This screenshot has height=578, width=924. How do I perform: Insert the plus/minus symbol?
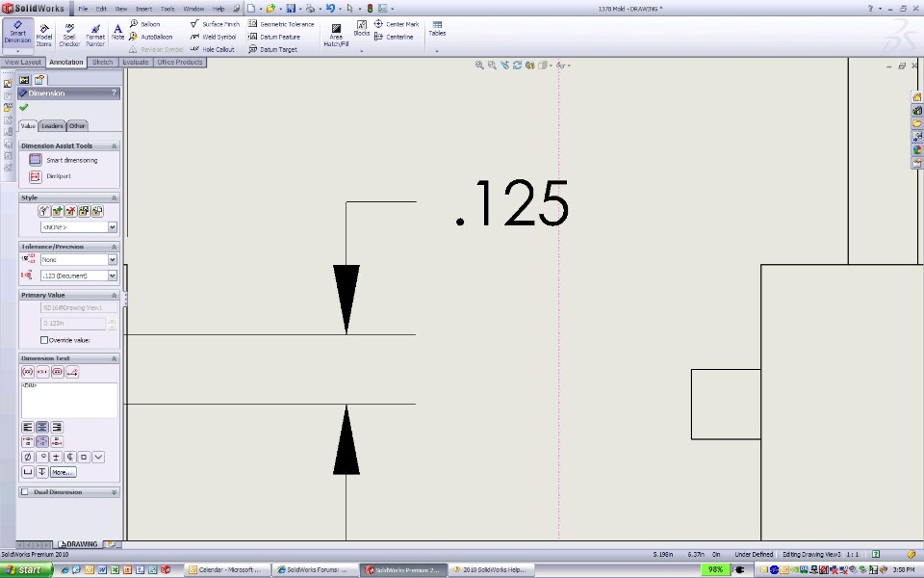56,457
